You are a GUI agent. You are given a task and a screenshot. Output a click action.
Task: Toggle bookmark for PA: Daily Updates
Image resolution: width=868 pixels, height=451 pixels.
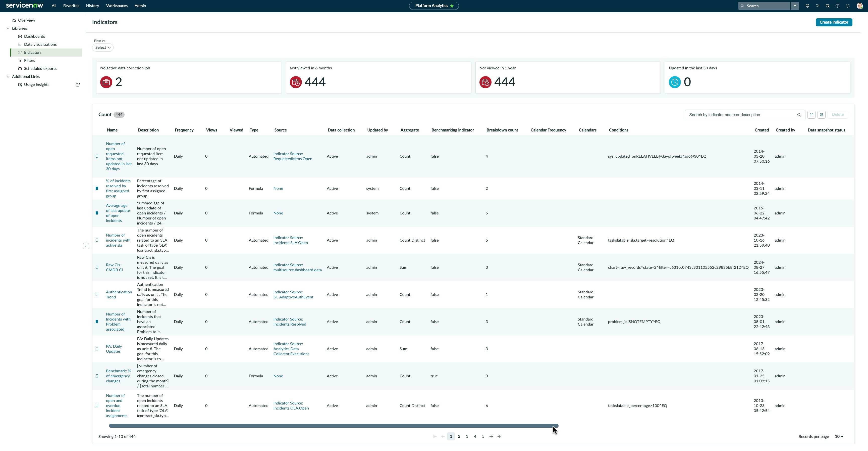[x=97, y=349]
